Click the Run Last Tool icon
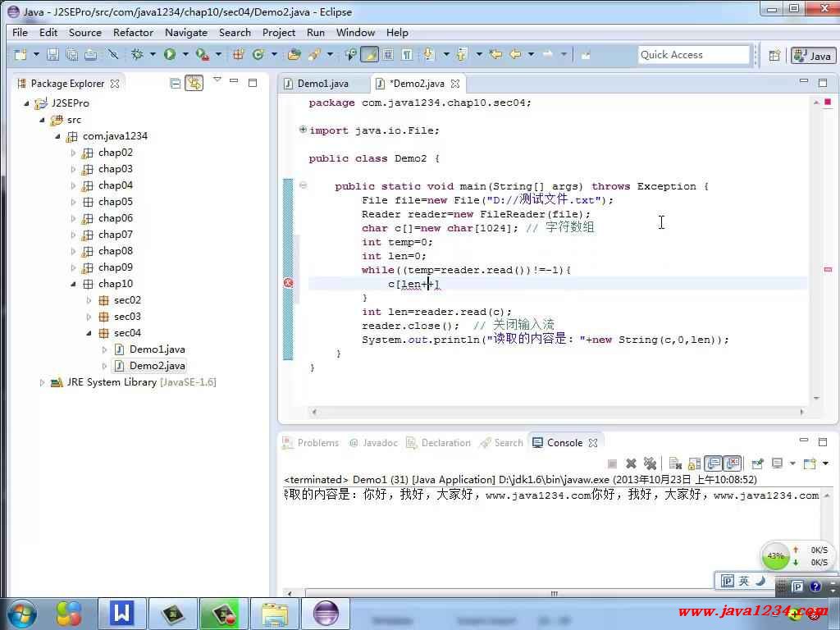The height and width of the screenshot is (630, 840). pyautogui.click(x=202, y=54)
